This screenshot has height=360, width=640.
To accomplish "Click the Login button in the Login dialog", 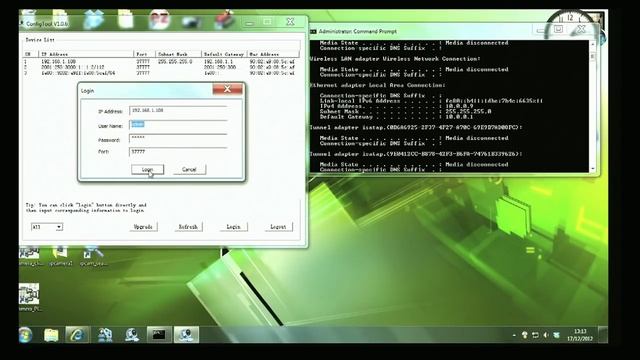I will point(147,169).
